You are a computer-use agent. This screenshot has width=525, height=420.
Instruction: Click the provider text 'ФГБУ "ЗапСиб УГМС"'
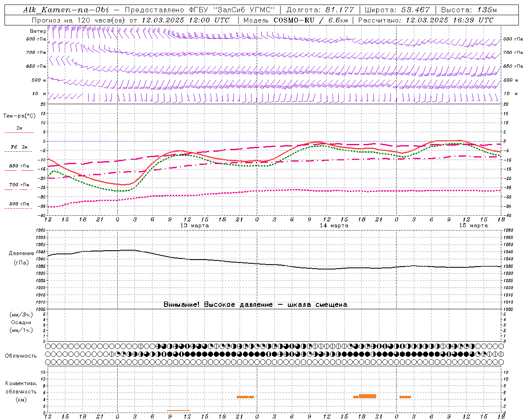click(233, 10)
